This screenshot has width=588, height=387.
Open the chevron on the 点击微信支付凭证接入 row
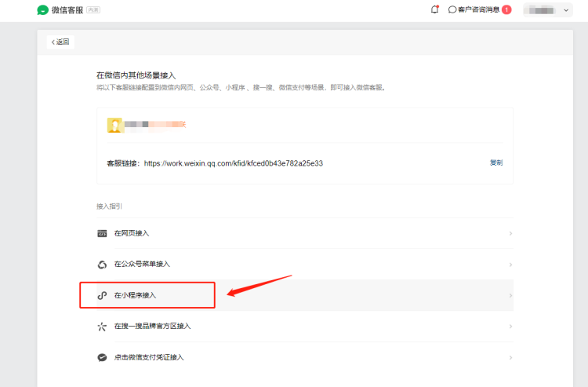pos(510,357)
